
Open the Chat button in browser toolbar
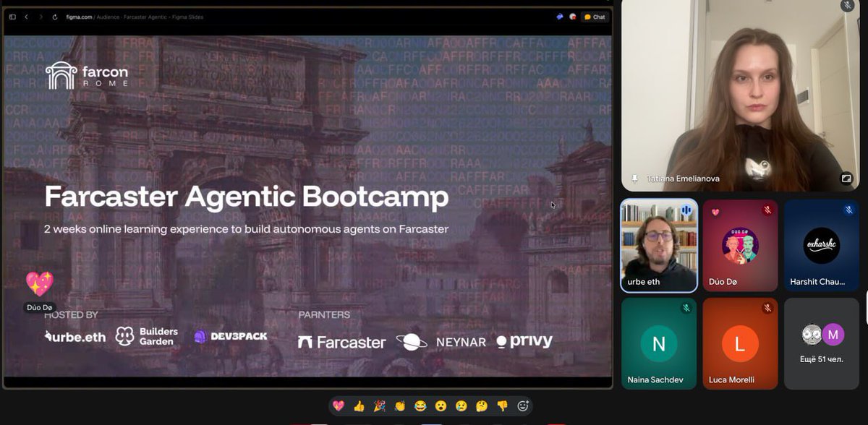pos(595,17)
